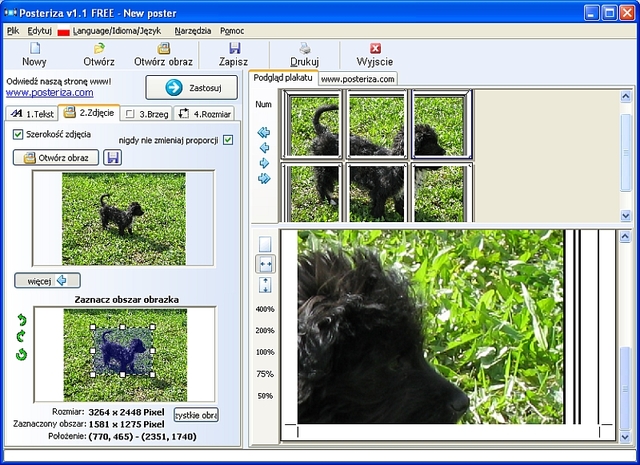Viewport: 640px width, 465px height.
Task: Click the page preview scroll up arrow
Action: pos(625,237)
